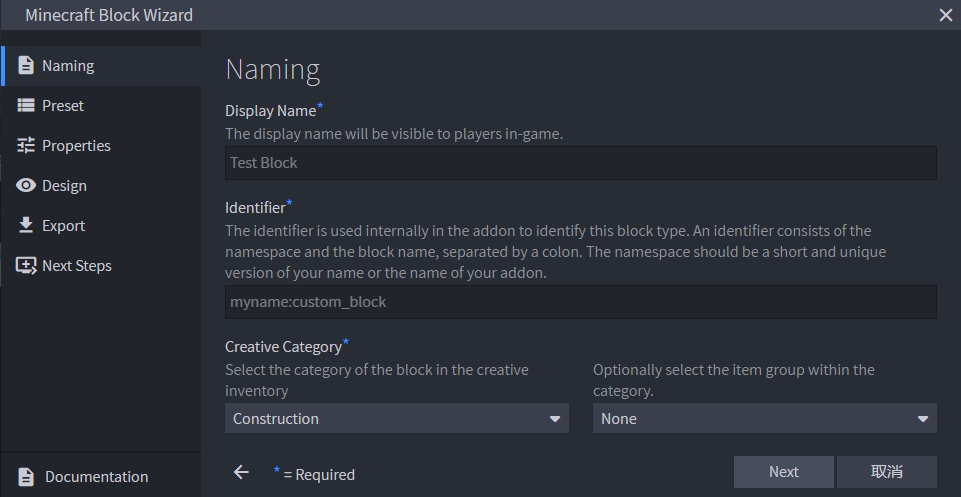Focus the Identifier input field

pyautogui.click(x=580, y=302)
